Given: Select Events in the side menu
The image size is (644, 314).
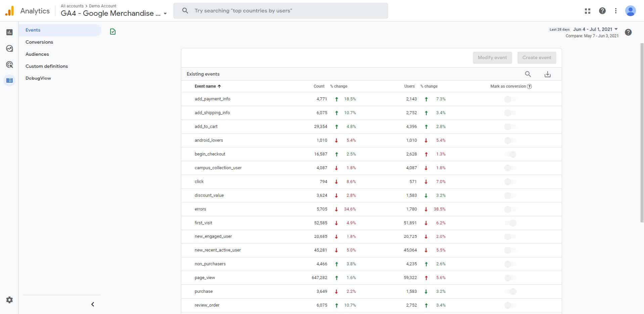Looking at the screenshot, I should pos(60,30).
